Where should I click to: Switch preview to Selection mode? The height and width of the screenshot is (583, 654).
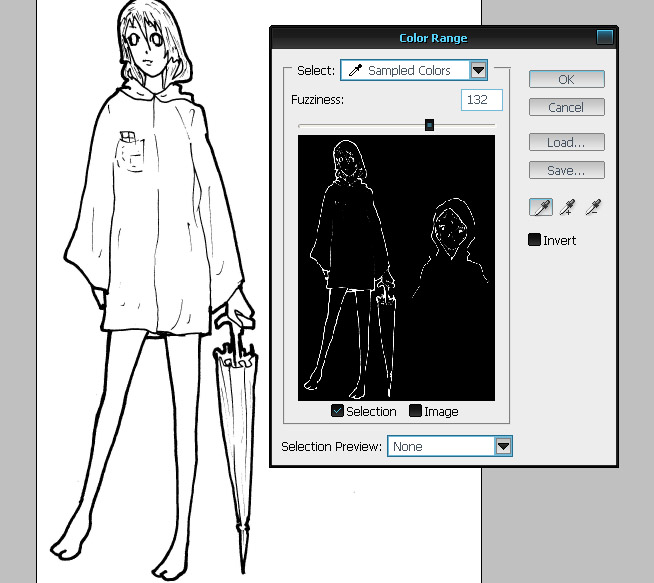338,411
